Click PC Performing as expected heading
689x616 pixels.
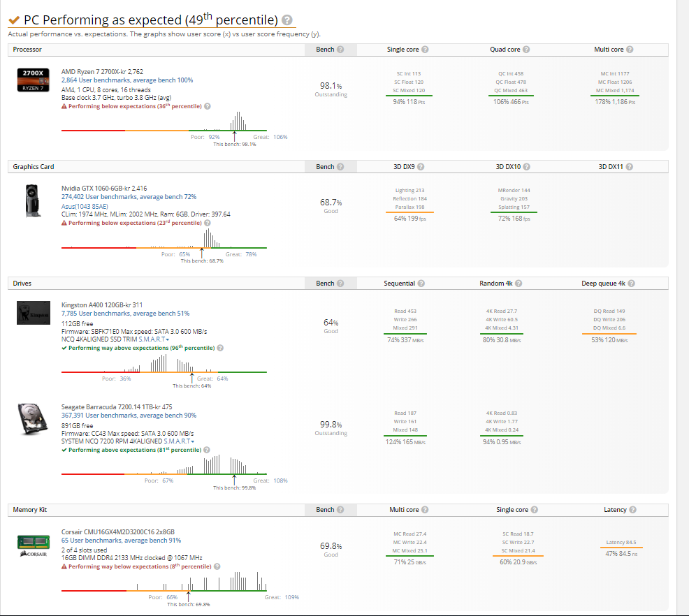point(151,20)
